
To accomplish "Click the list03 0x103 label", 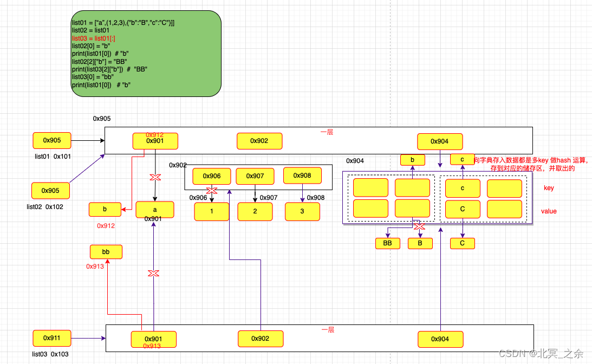I will pyautogui.click(x=50, y=354).
